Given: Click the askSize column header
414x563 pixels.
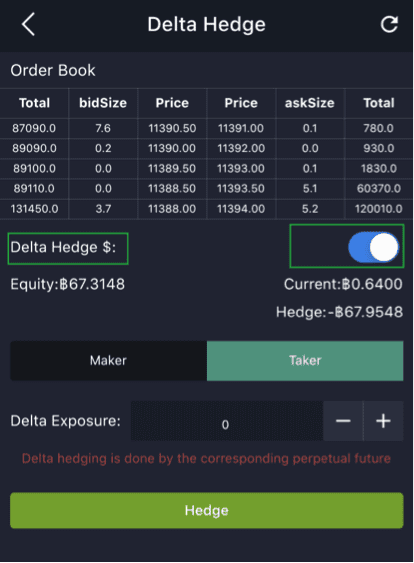Looking at the screenshot, I should click(x=310, y=103).
